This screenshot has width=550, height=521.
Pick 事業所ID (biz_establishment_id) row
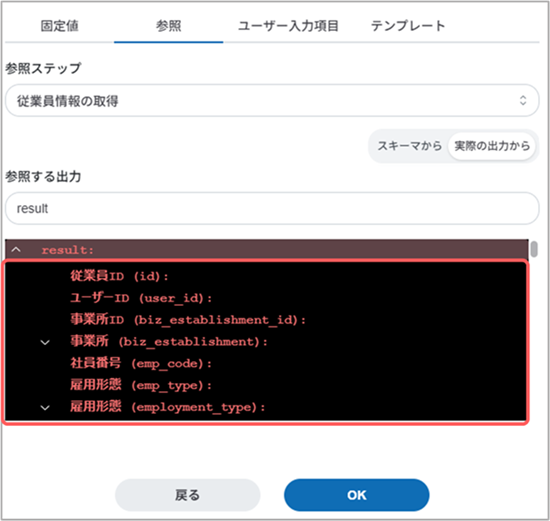[188, 320]
